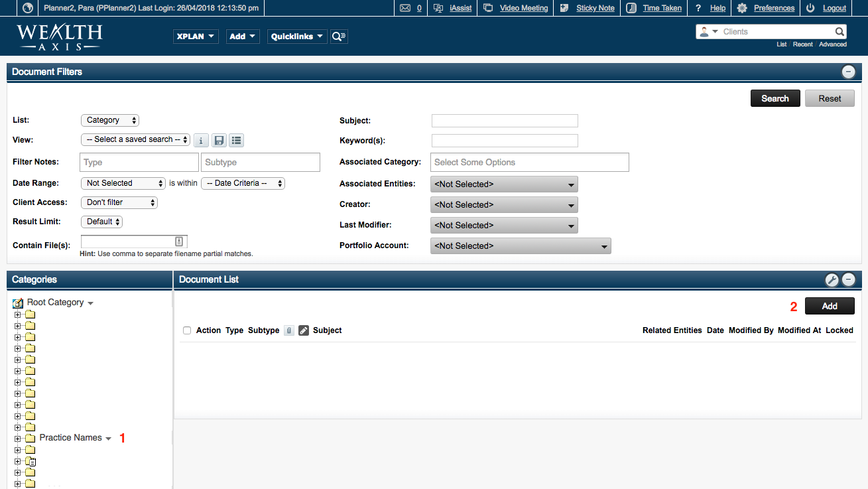The width and height of the screenshot is (868, 489).
Task: Open the Add menu in the header
Action: (x=243, y=36)
